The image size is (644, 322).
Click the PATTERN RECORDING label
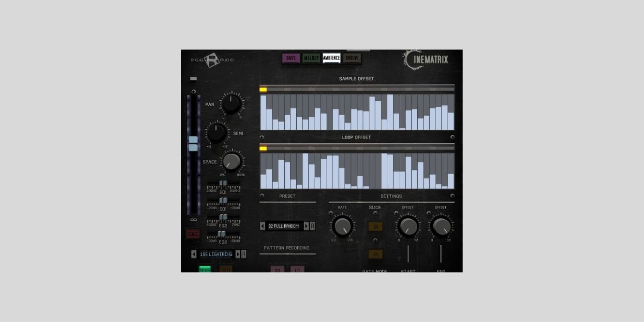click(x=287, y=248)
